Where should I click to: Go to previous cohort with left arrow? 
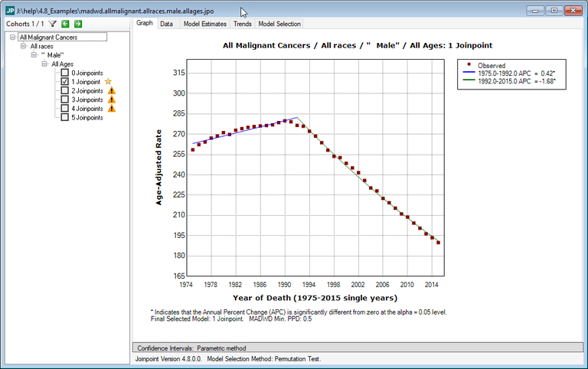pyautogui.click(x=65, y=24)
